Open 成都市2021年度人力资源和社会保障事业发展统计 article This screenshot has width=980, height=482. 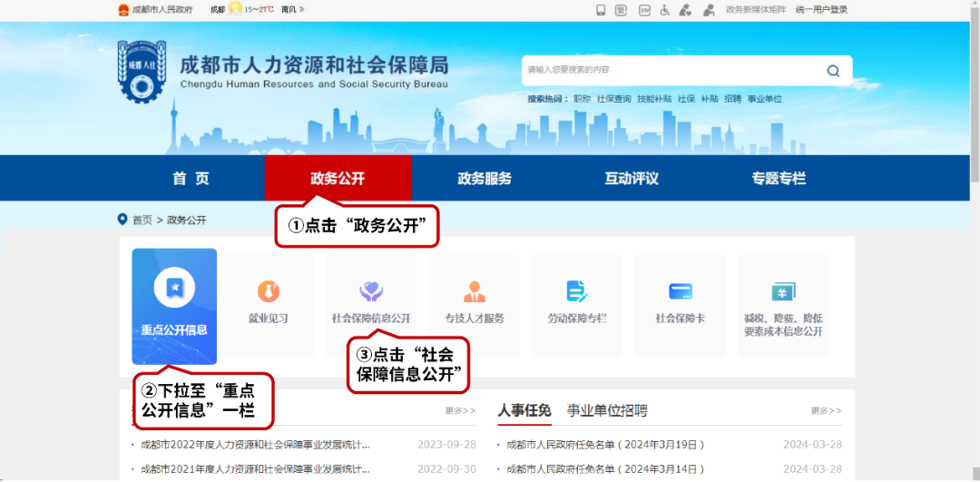[256, 469]
